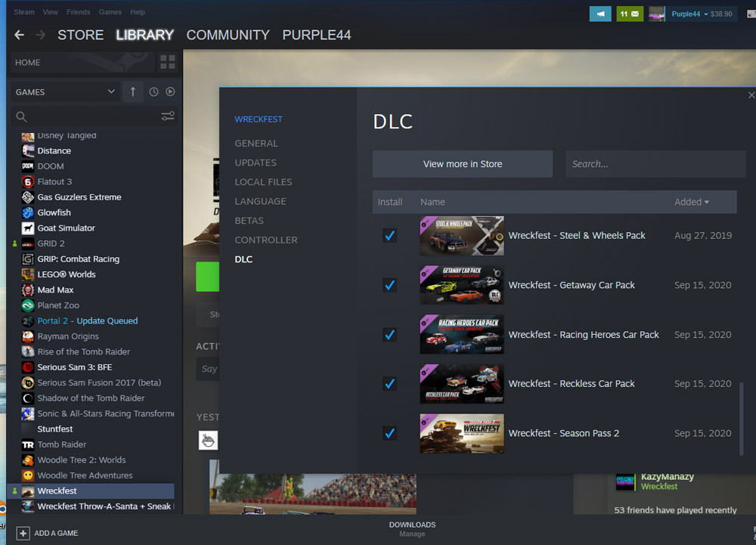Switch to the Updates properties tab
The height and width of the screenshot is (545, 756).
(256, 163)
